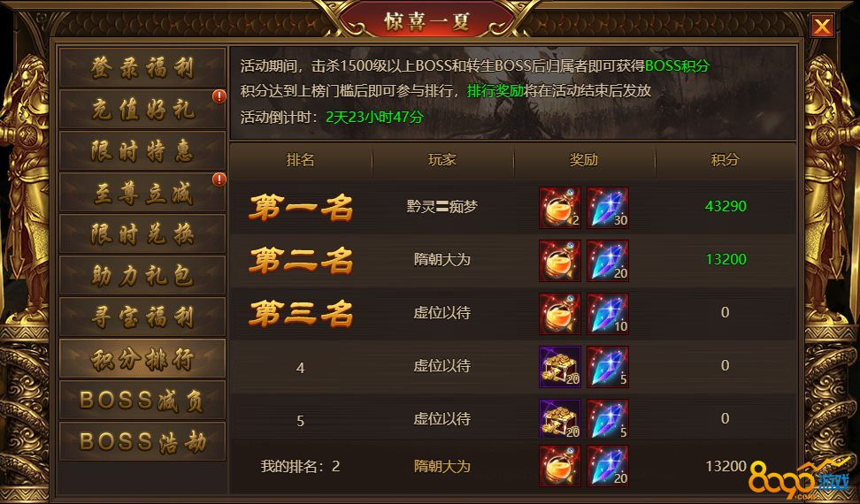
Task: Click my ranking row potion reward icon
Action: coord(560,466)
